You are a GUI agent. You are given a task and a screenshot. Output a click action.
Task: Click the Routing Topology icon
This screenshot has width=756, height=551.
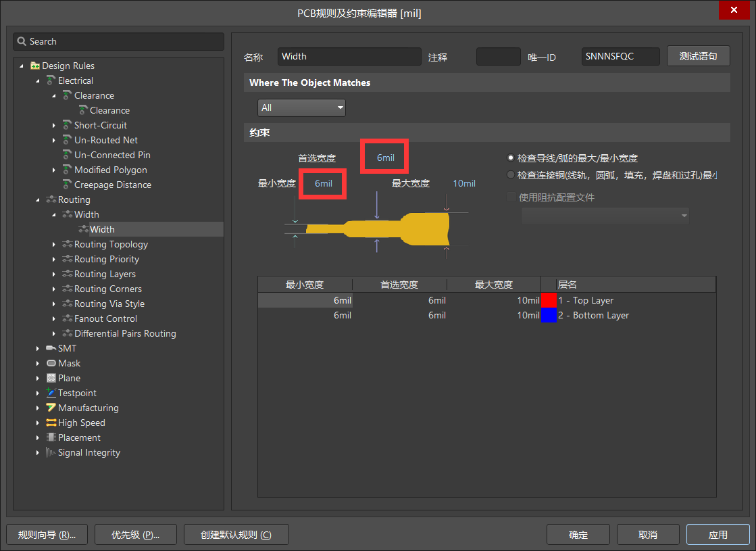tap(68, 244)
